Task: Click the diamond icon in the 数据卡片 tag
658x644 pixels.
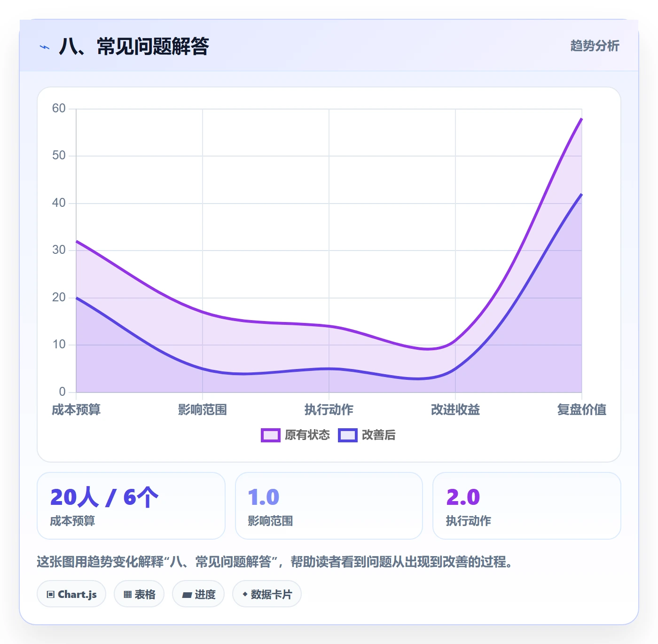Action: tap(245, 594)
